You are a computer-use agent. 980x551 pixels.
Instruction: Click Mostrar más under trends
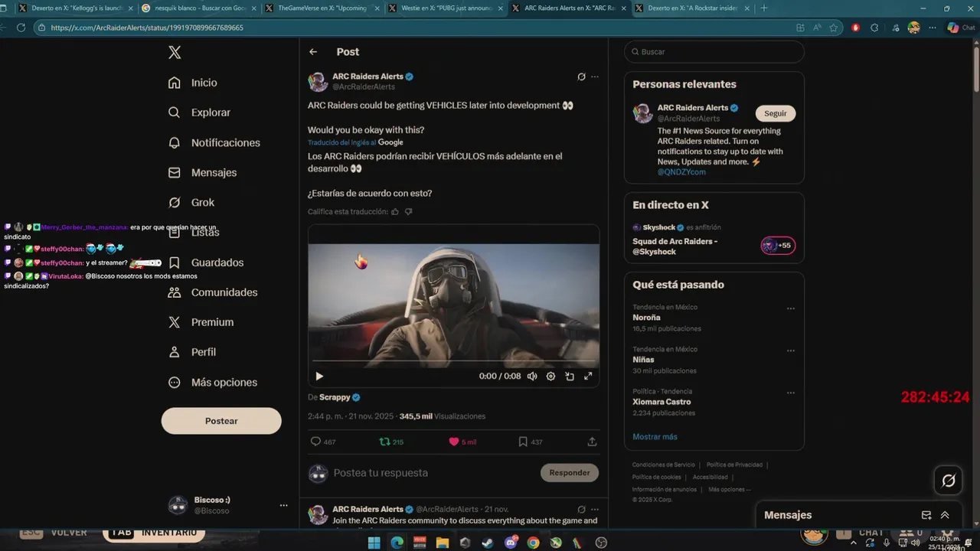[655, 437]
